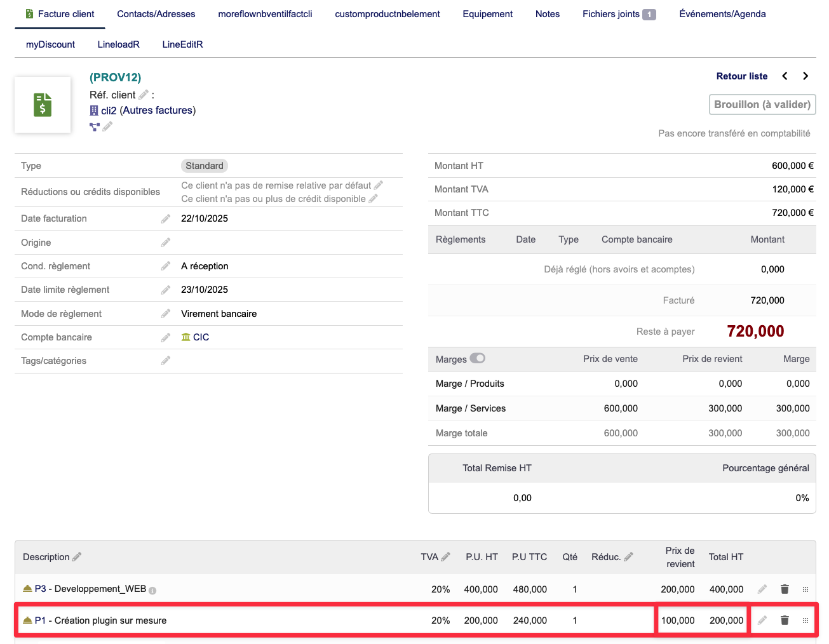Edit Réf. client with pencil icon
829x644 pixels.
pos(144,95)
